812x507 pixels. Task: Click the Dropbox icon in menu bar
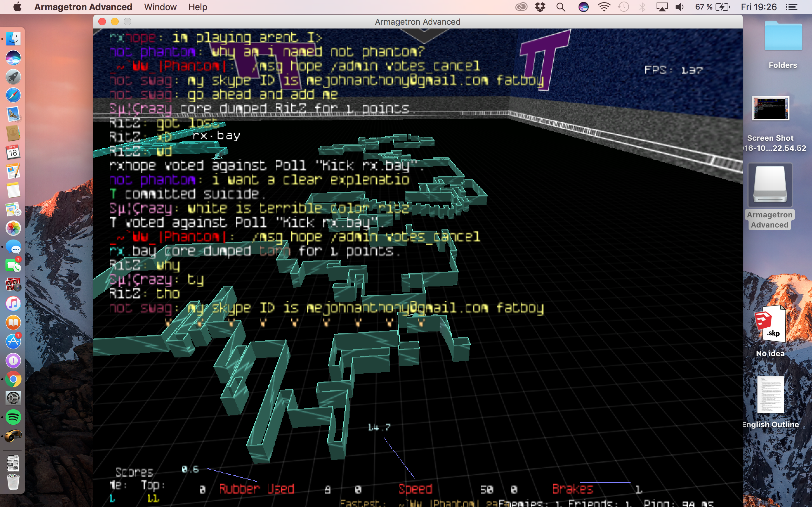click(540, 7)
